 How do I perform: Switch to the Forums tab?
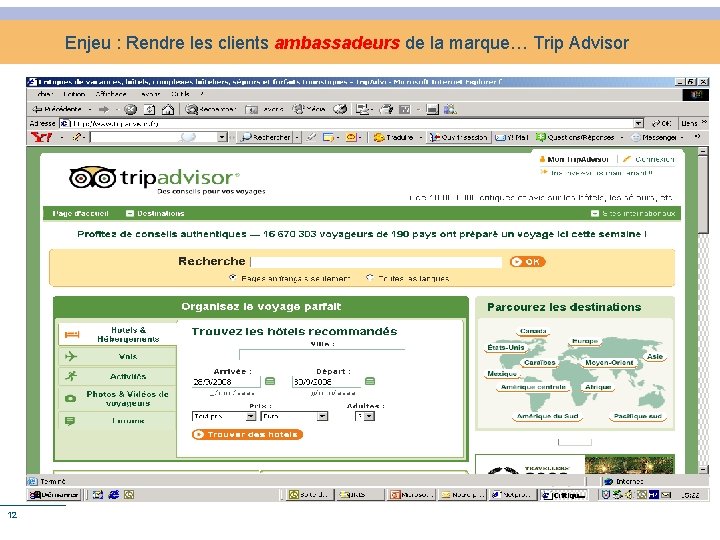[x=118, y=421]
